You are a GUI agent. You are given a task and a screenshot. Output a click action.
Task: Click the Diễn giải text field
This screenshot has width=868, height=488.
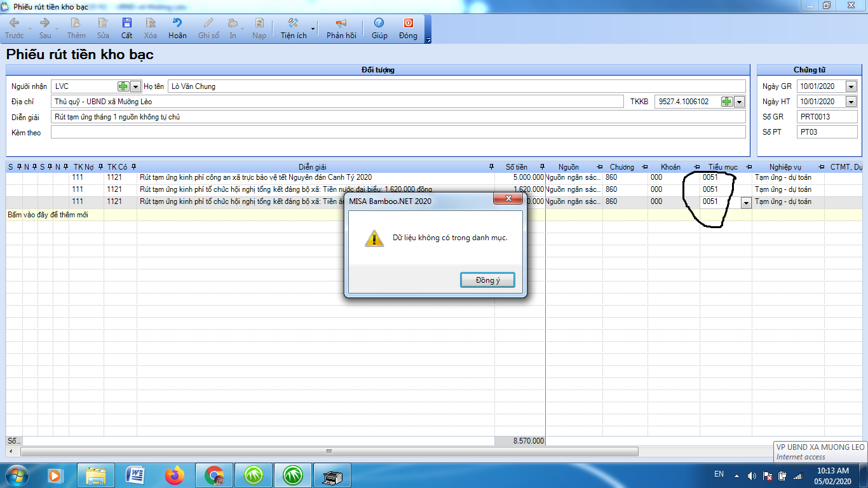pos(398,117)
